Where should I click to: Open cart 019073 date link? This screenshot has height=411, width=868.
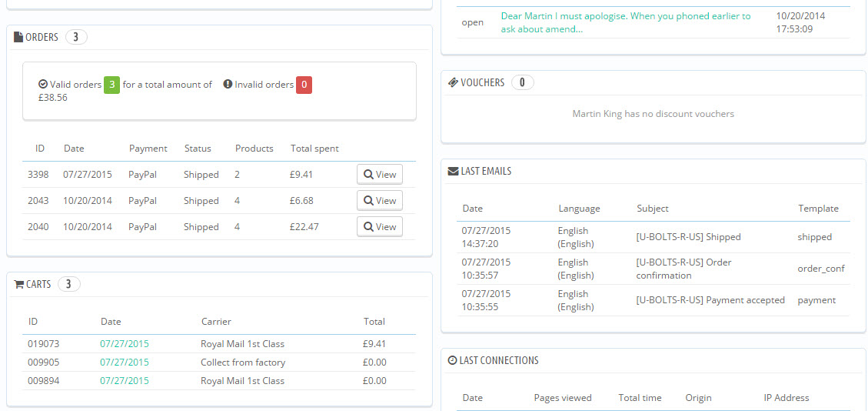tap(125, 344)
